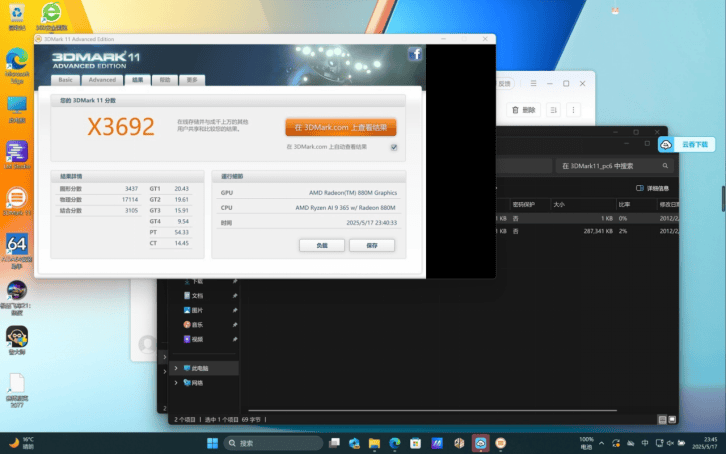Viewport: 727px width, 454px height.
Task: Open 图片 pictures in Explorer sidebar
Action: coord(198,310)
